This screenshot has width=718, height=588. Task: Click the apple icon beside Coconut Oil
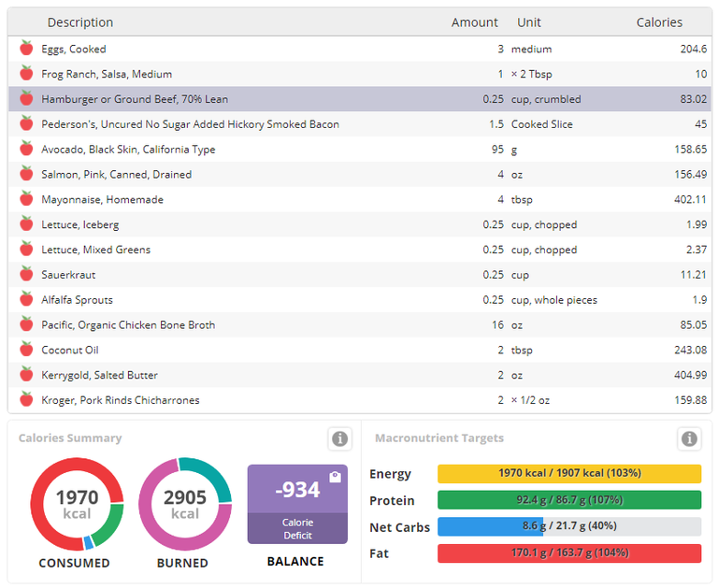(26, 350)
